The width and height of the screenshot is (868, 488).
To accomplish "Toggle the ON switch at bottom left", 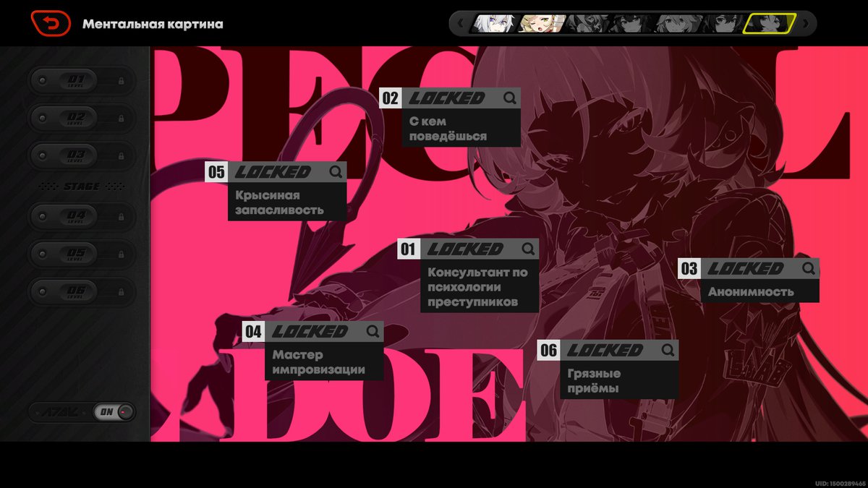I will coord(114,412).
